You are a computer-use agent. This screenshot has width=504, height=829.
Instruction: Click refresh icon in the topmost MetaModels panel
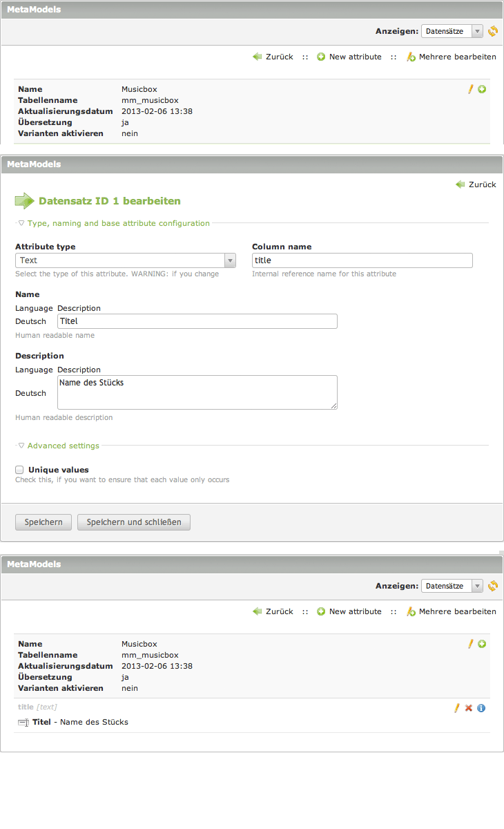coord(492,31)
